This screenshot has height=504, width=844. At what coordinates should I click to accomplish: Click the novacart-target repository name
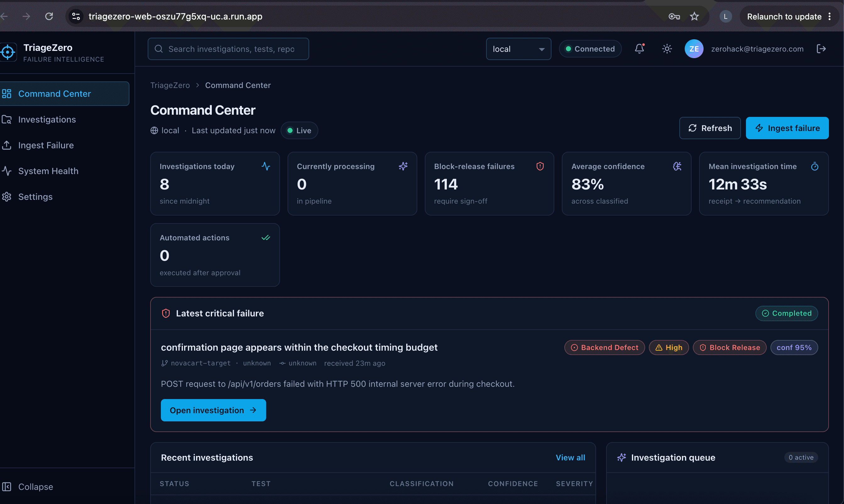point(201,363)
